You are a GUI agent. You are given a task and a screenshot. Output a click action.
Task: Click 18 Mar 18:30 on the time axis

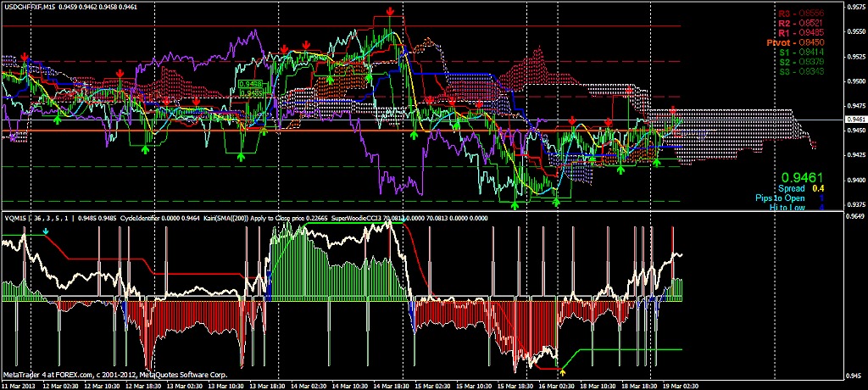[x=640, y=384]
